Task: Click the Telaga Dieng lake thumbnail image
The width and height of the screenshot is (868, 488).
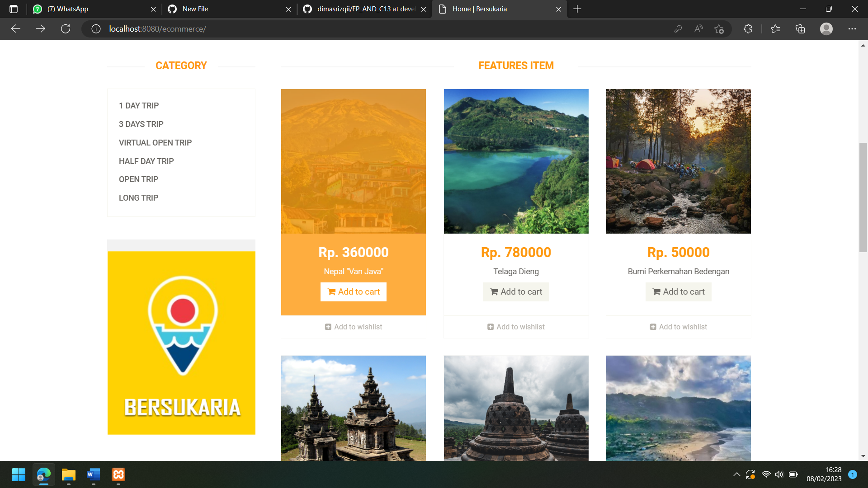Action: coord(516,161)
